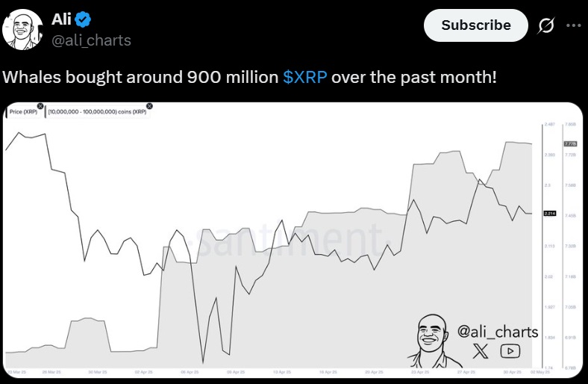Click the cartoon face watermark in chart
This screenshot has width=588, height=384.
click(x=433, y=341)
